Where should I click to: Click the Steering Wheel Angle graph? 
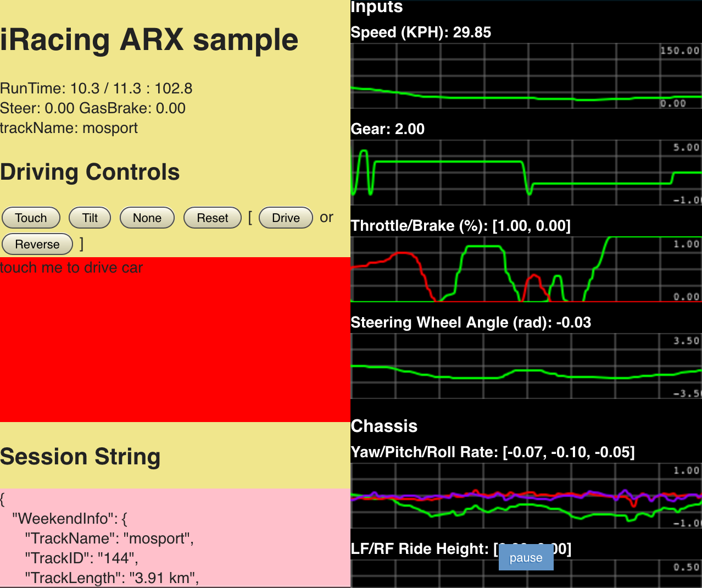pos(526,366)
